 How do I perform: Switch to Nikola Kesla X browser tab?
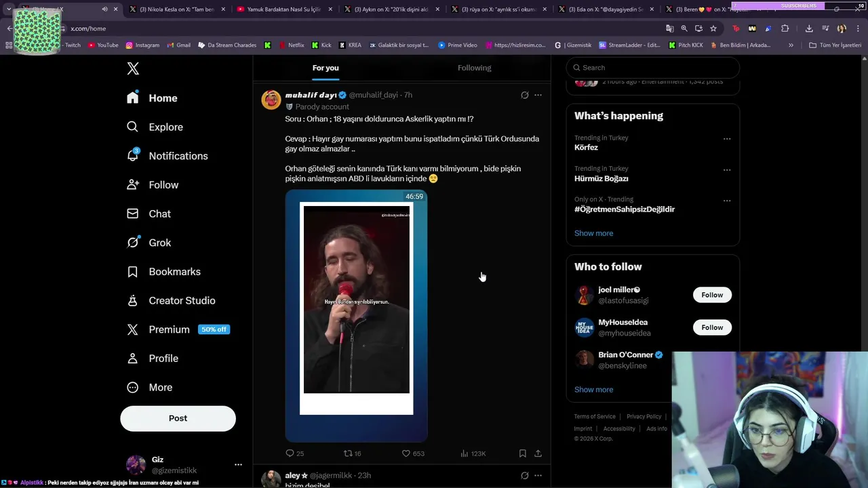(x=178, y=9)
